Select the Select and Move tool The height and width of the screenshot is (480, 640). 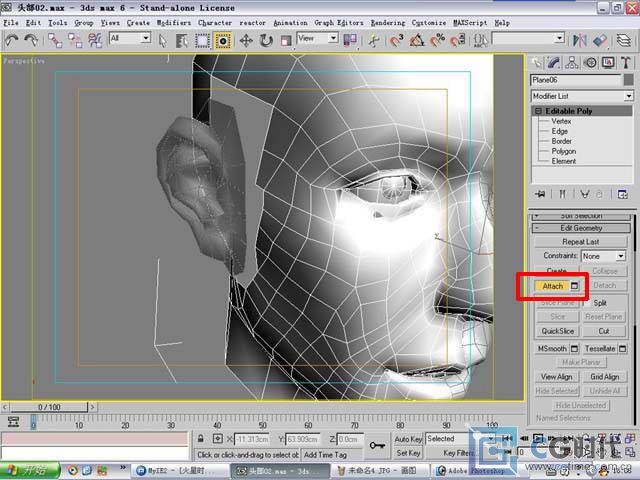(246, 40)
